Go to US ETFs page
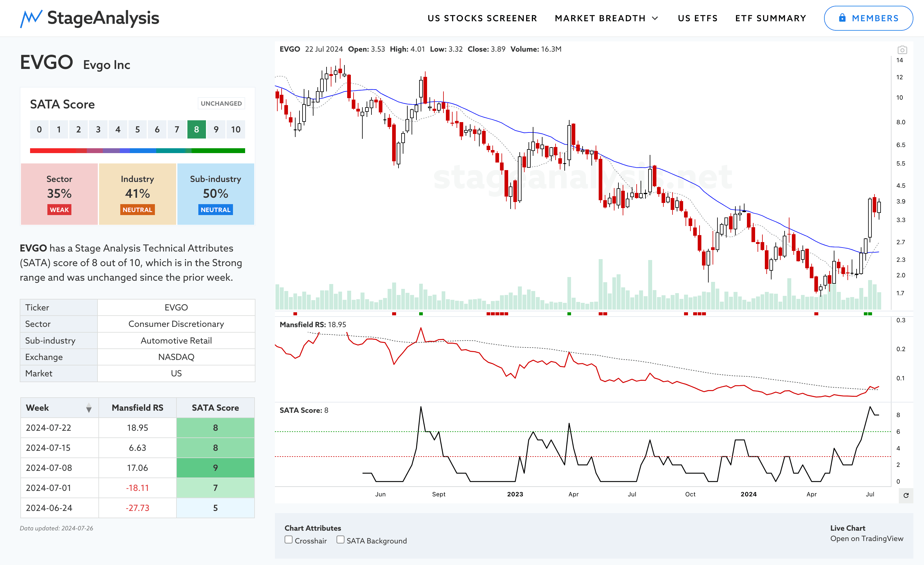Viewport: 924px width, 565px height. [x=697, y=18]
